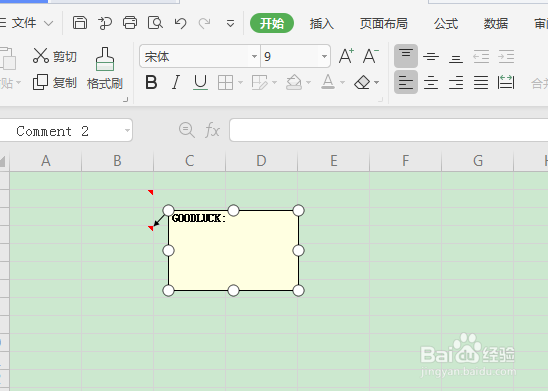The height and width of the screenshot is (391, 548).
Task: Expand quick access toolbar customize arrow
Action: (x=230, y=24)
